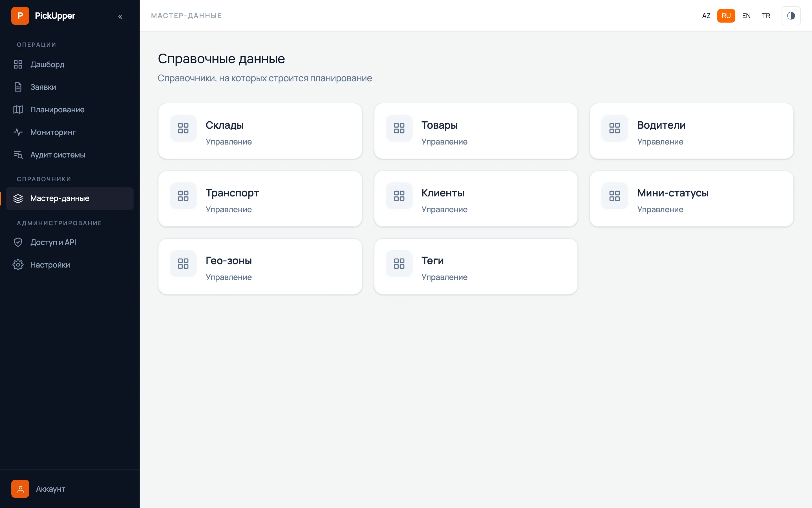
Task: Open the Товары card title
Action: click(x=440, y=125)
